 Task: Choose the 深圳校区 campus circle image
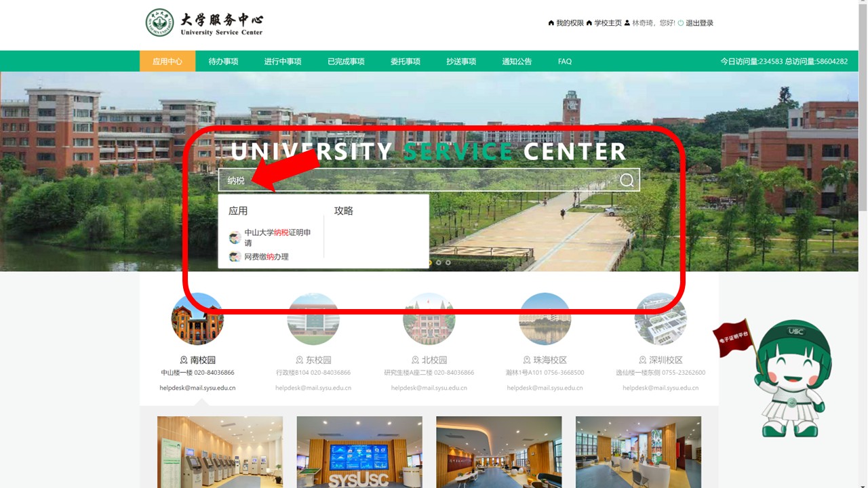point(660,319)
